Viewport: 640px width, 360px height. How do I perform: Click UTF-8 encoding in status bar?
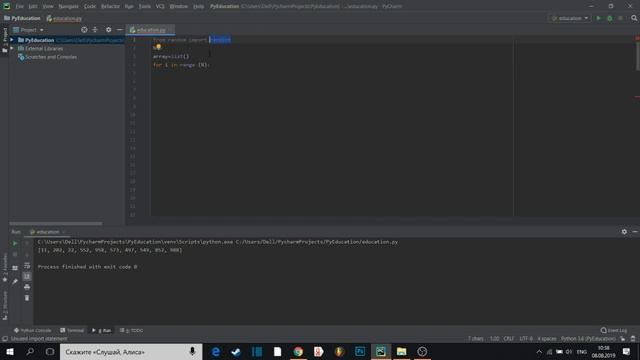526,339
